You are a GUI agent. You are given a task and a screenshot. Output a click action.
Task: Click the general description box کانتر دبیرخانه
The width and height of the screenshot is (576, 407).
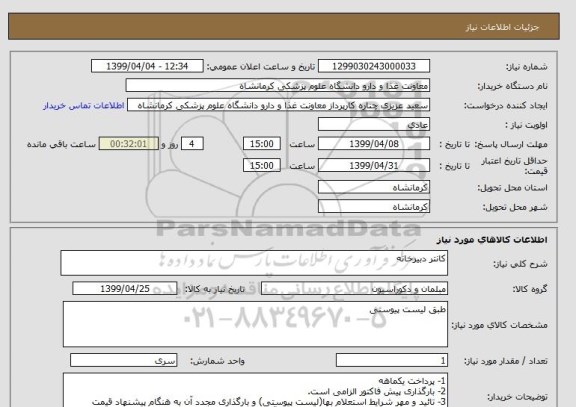[254, 263]
